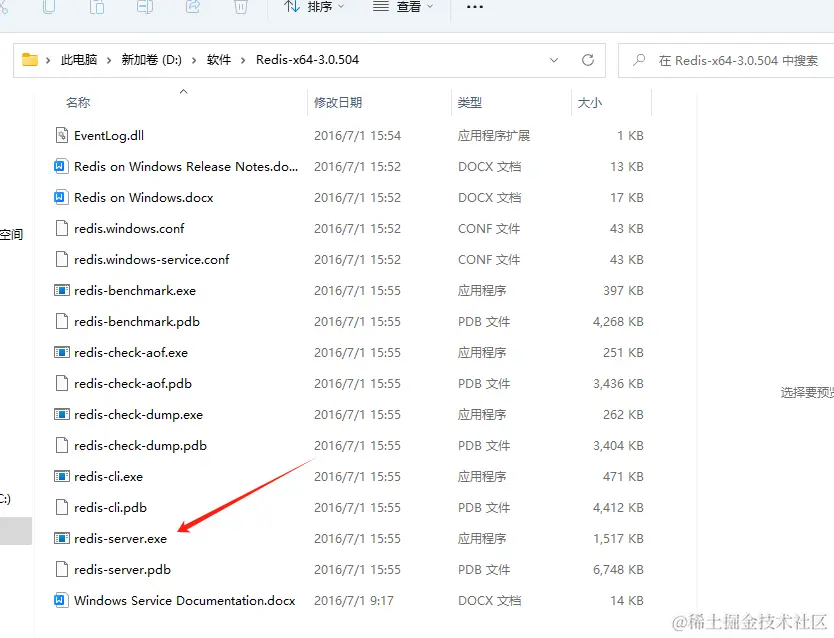
Task: Select the Redis on Windows Release Notes document icon
Action: (x=62, y=166)
